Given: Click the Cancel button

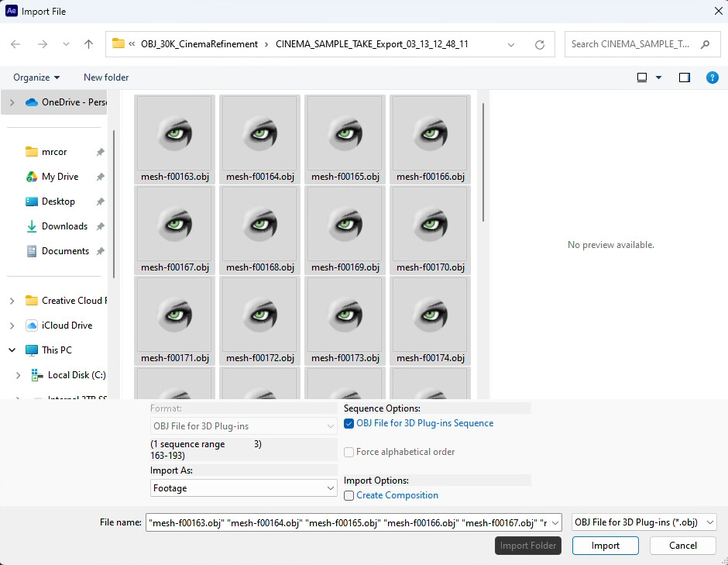Looking at the screenshot, I should [682, 546].
